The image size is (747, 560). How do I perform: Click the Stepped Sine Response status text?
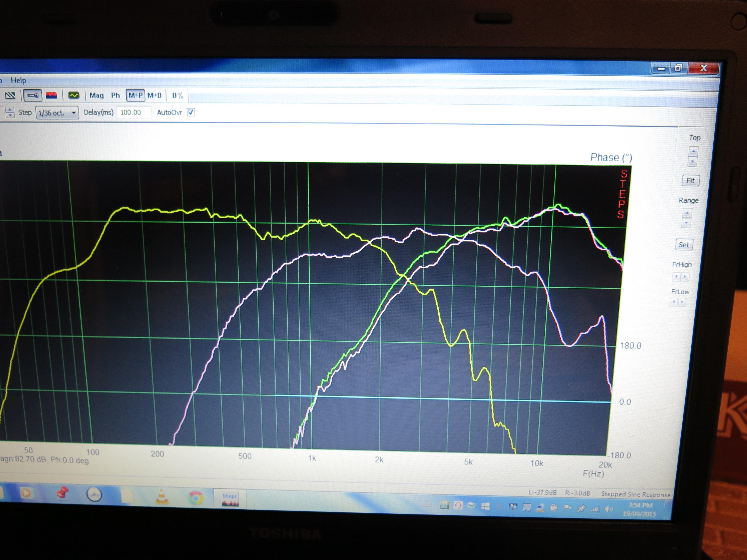point(636,495)
